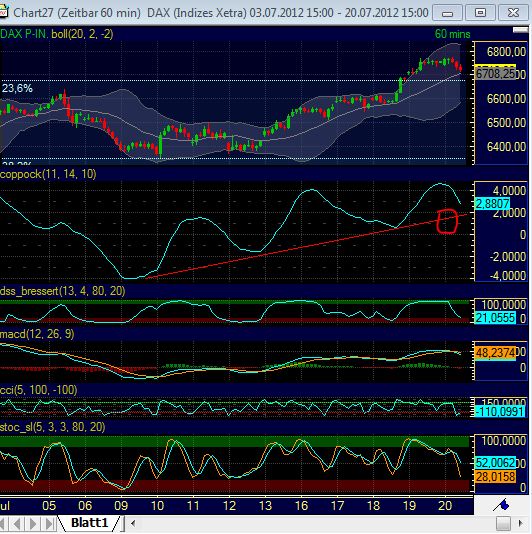Click the coppock value tag '2,8807'
This screenshot has height=534, width=532.
tap(492, 204)
